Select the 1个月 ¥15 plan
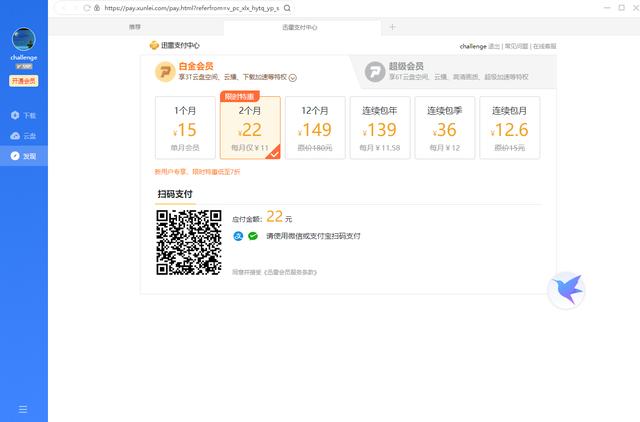 pyautogui.click(x=185, y=128)
